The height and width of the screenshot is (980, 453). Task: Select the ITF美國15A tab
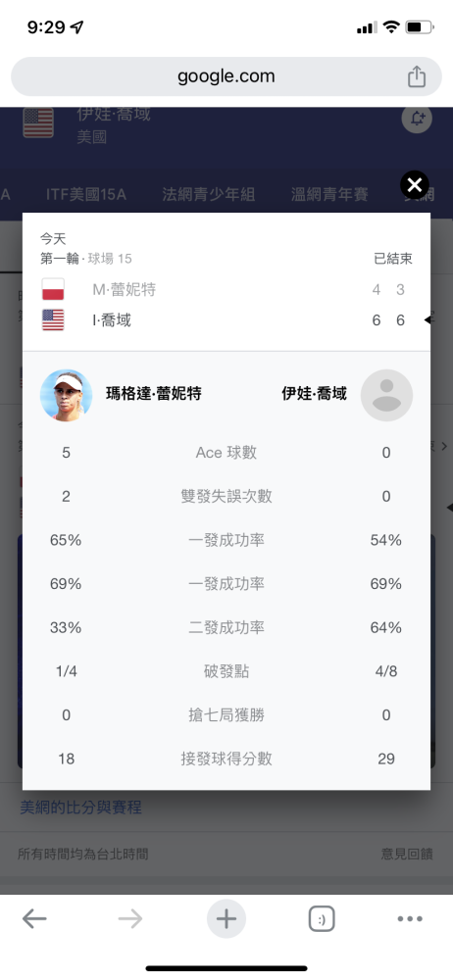[x=85, y=194]
